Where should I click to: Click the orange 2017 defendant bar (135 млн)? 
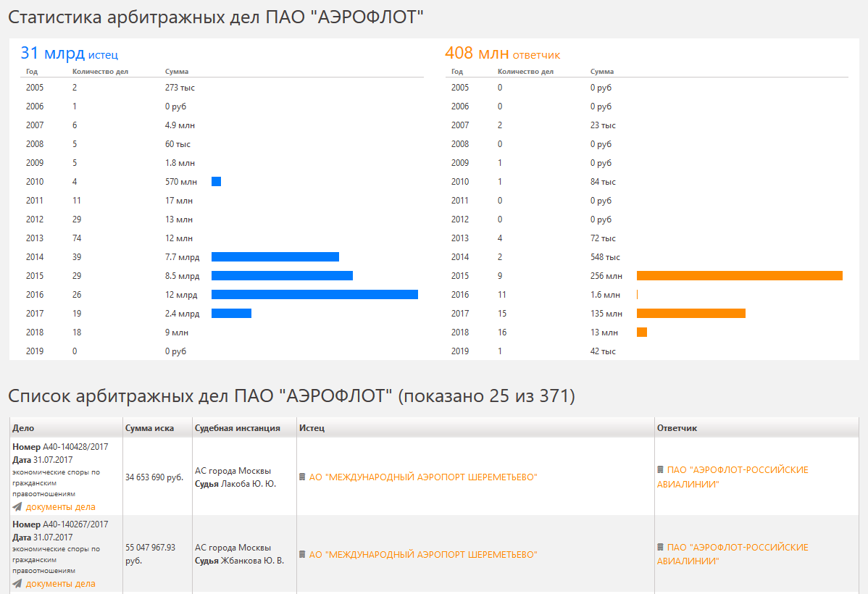(x=691, y=314)
